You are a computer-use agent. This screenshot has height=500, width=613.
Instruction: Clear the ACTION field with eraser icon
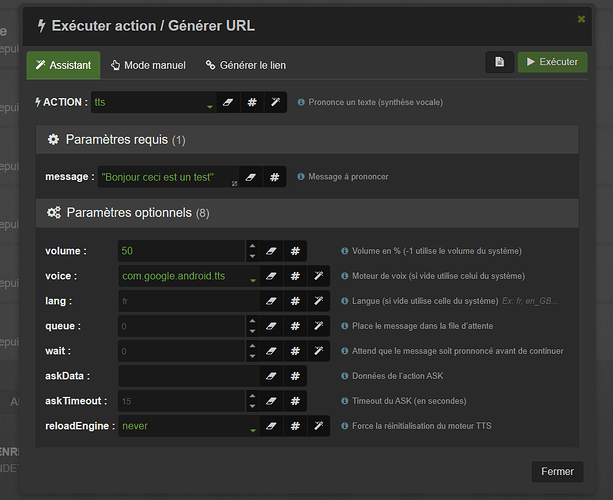pos(228,102)
